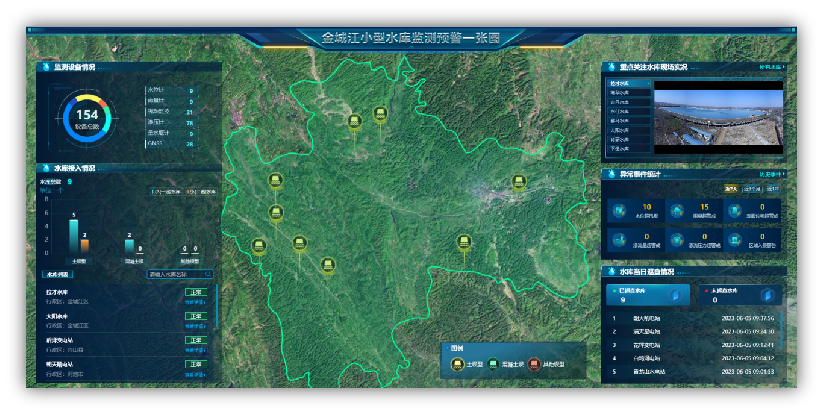Click the 异常事件统计 panel header icon

[610, 174]
